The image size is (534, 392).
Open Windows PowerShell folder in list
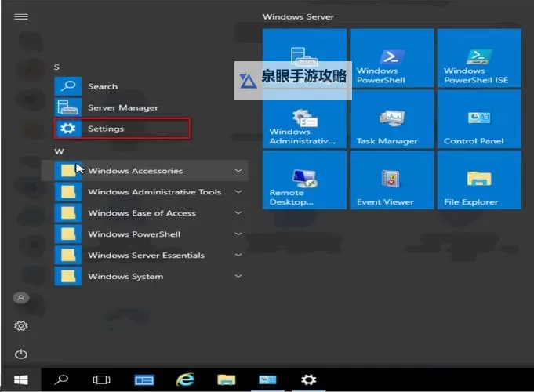pyautogui.click(x=145, y=234)
